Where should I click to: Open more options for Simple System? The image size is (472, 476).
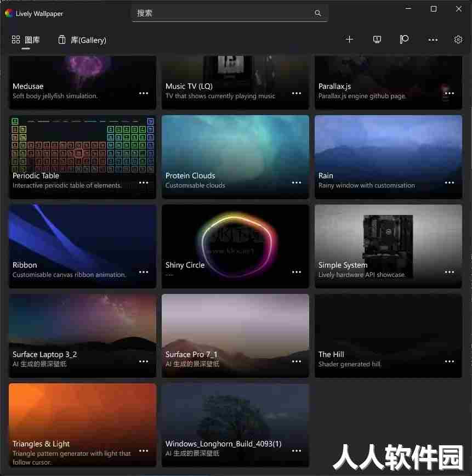coord(450,272)
